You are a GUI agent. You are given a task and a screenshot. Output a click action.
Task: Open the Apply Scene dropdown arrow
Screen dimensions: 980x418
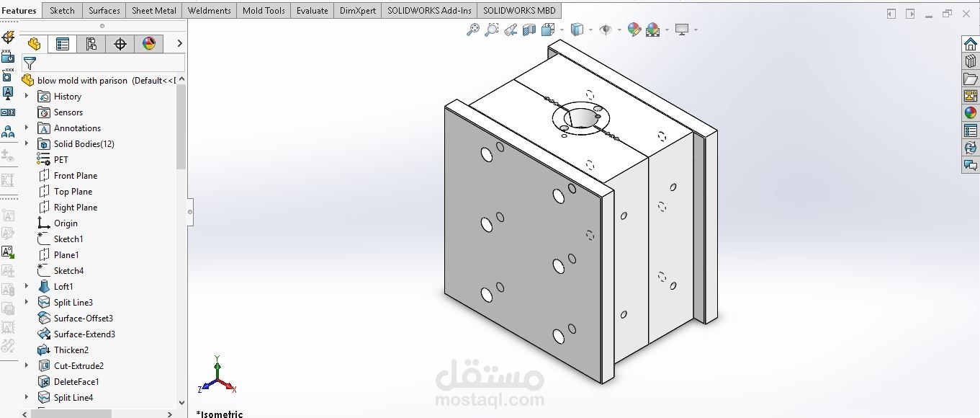click(667, 30)
